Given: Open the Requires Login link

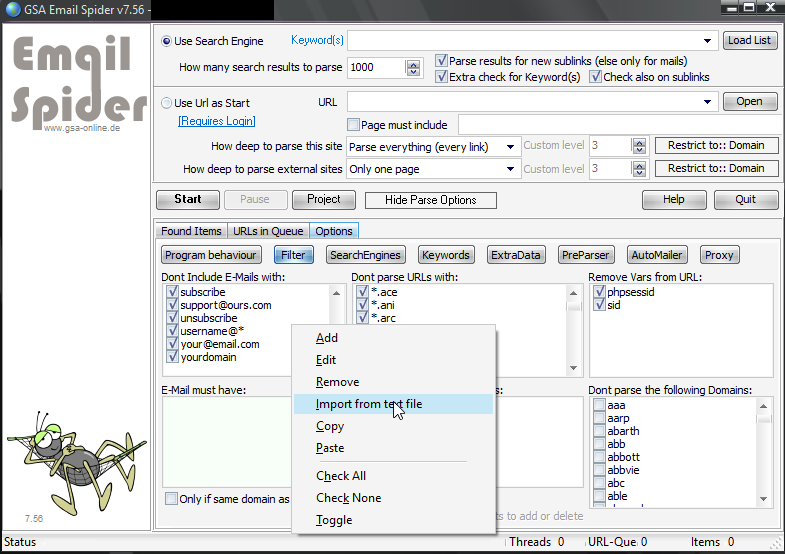Looking at the screenshot, I should tap(217, 121).
